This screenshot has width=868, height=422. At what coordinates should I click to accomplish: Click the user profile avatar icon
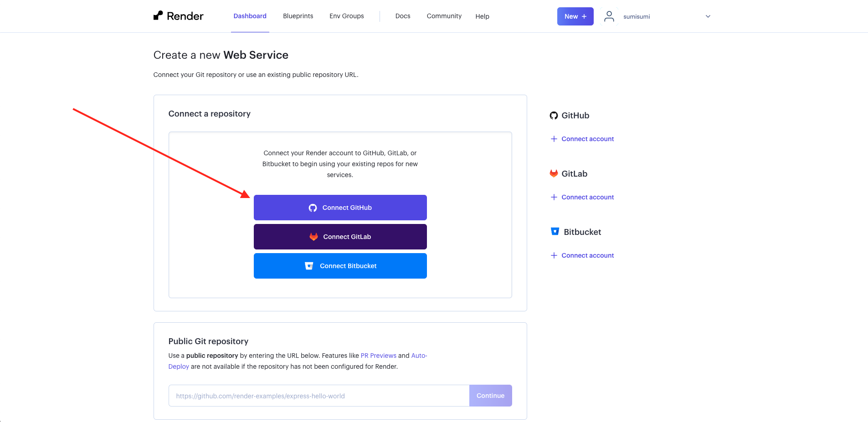pos(608,16)
